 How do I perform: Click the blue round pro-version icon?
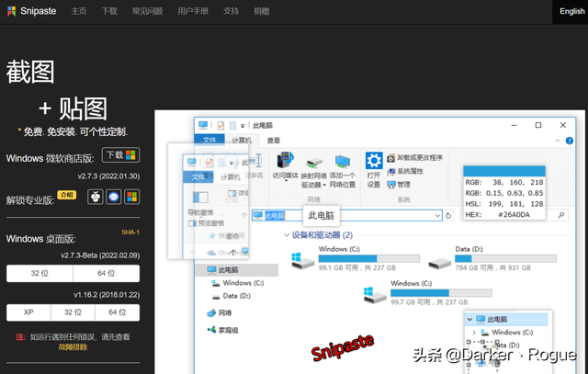[x=114, y=197]
